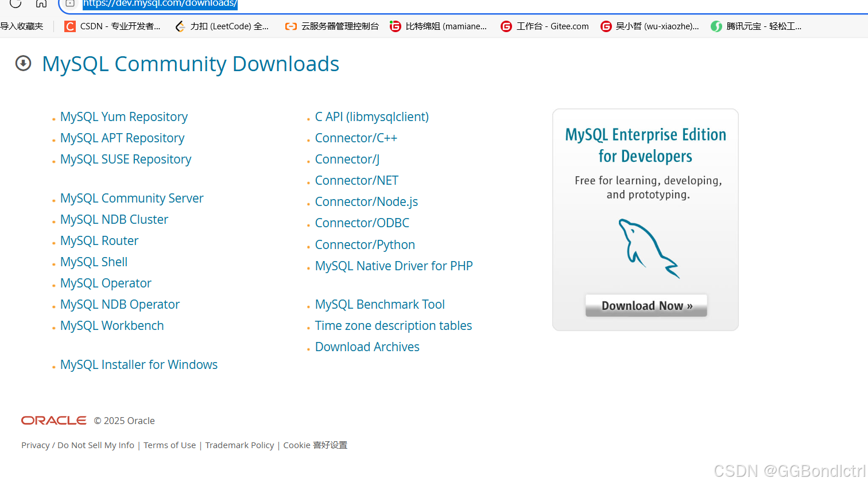Open Connector/Node.js link

coord(366,201)
